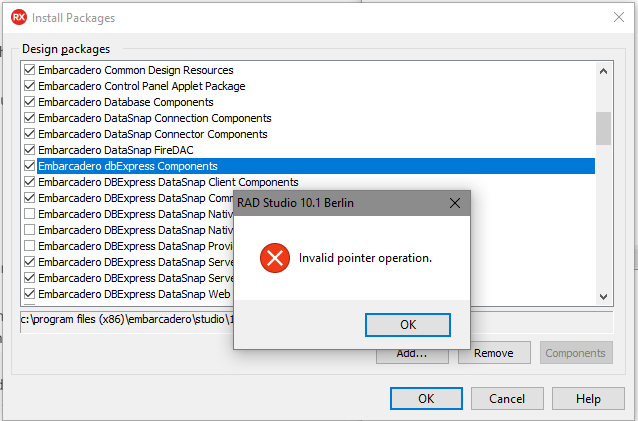Image resolution: width=638 pixels, height=421 pixels.
Task: Click the Components button
Action: [576, 353]
